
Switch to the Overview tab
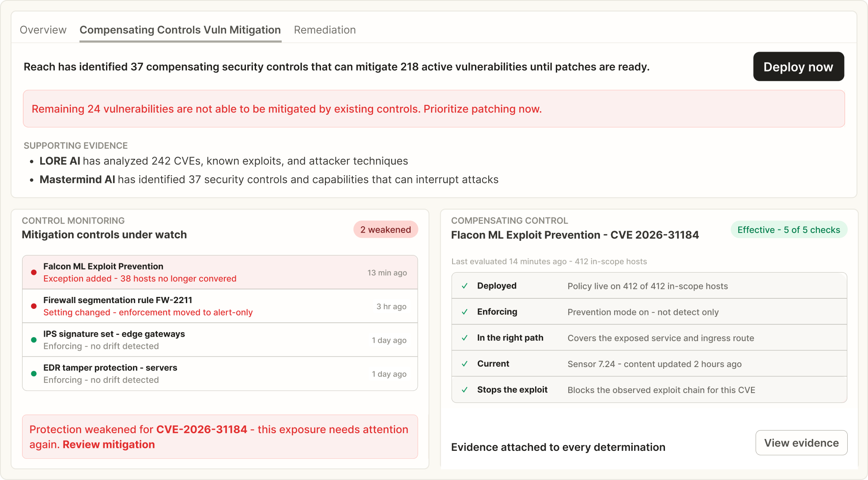(43, 30)
